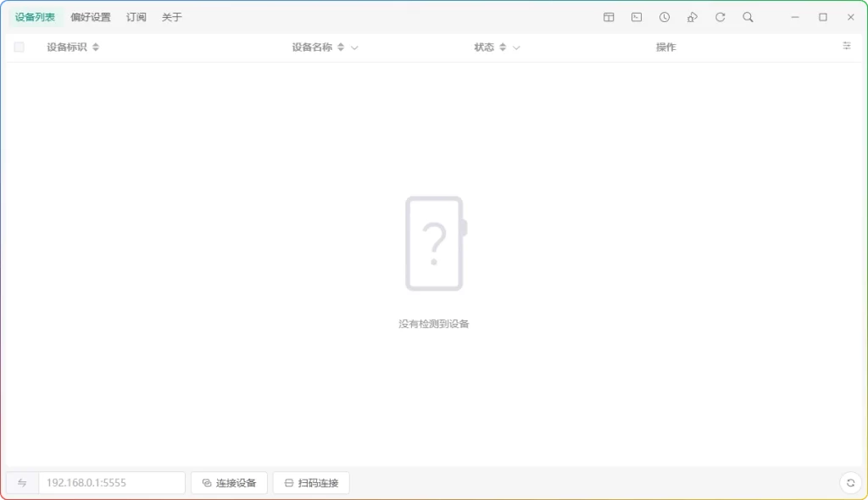This screenshot has width=868, height=500.
Task: Switch to the 偏好设置 tab
Action: pyautogui.click(x=89, y=16)
